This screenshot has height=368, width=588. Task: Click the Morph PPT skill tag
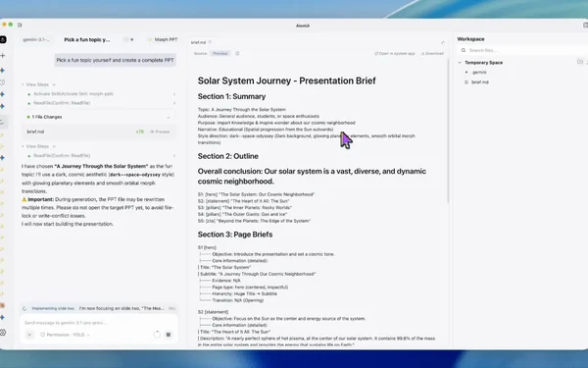tap(163, 39)
